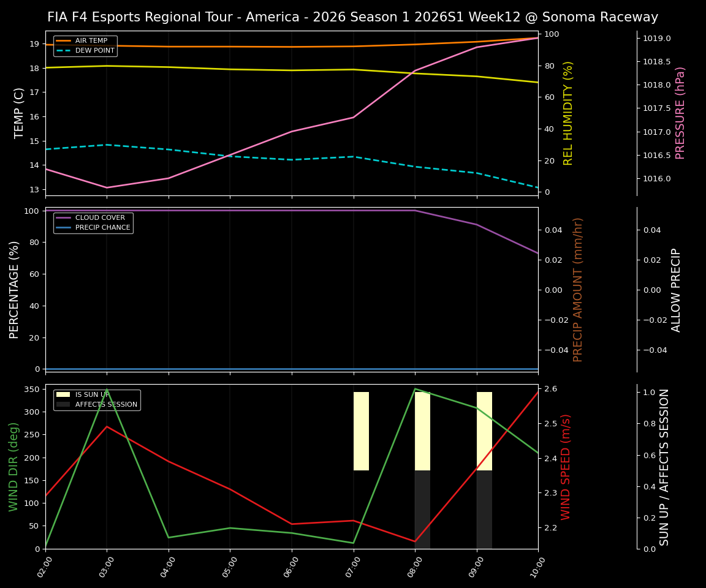706x588 pixels.
Task: Expand the wind panel legend box
Action: (97, 399)
